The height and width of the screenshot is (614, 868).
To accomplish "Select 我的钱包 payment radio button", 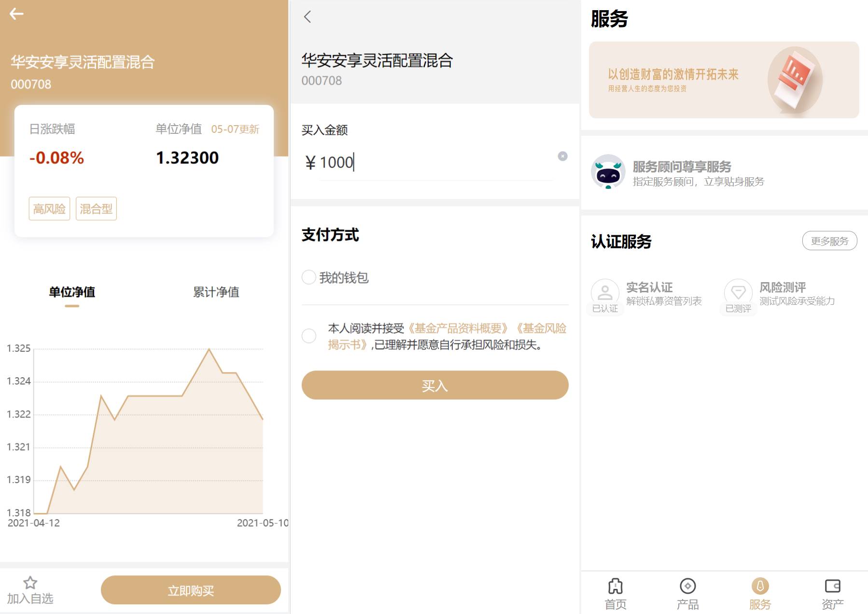I will [x=309, y=277].
